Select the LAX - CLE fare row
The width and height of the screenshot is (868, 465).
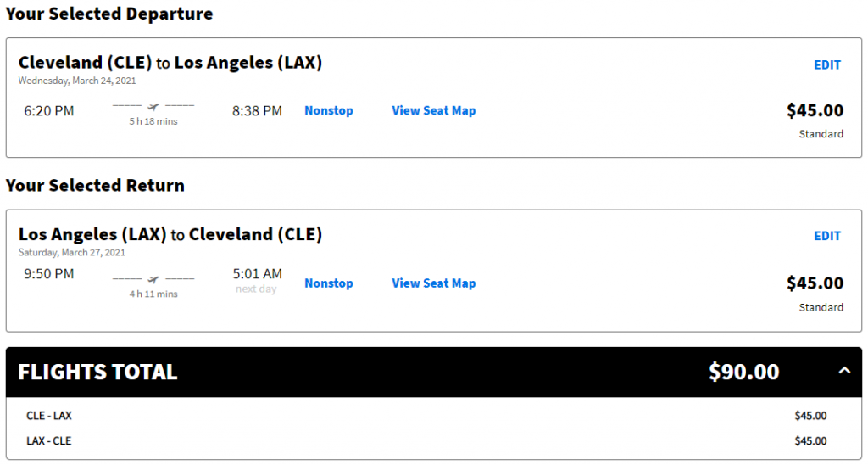434,441
